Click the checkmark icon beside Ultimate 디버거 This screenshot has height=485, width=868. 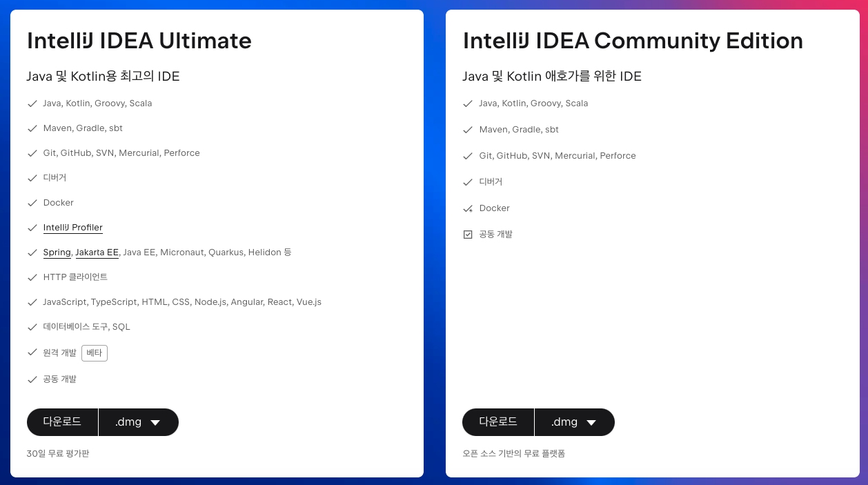32,178
